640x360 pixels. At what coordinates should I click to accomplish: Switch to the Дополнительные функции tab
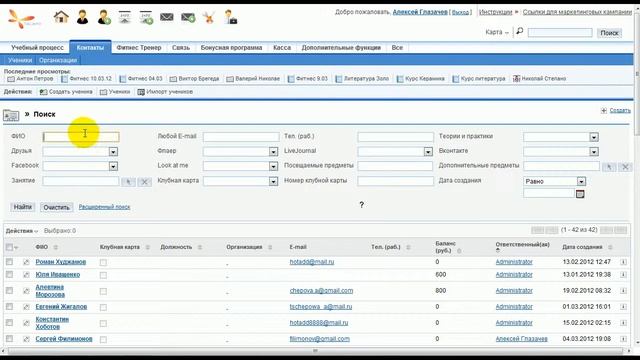(341, 48)
